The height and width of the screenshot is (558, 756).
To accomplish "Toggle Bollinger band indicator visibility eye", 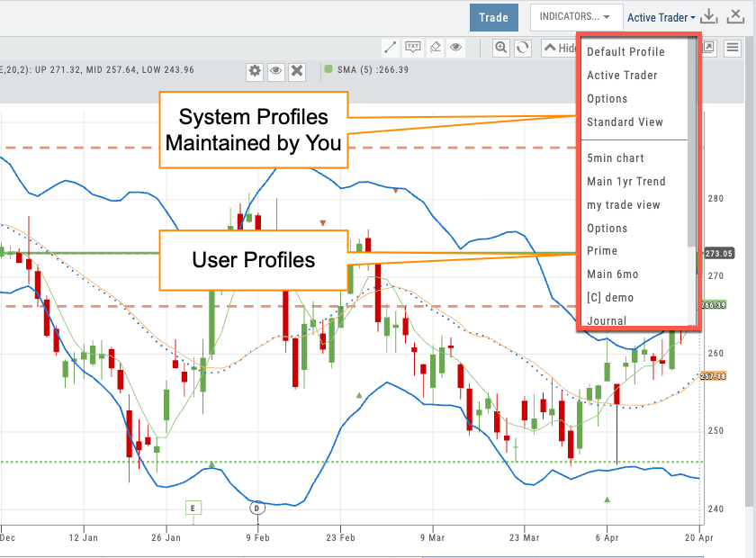I will click(x=276, y=70).
